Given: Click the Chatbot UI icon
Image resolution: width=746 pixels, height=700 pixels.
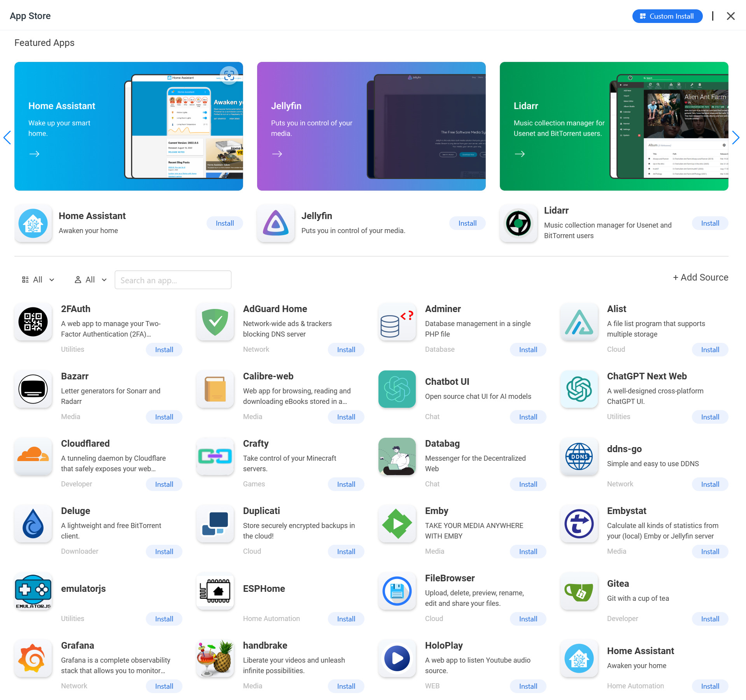Looking at the screenshot, I should point(397,389).
